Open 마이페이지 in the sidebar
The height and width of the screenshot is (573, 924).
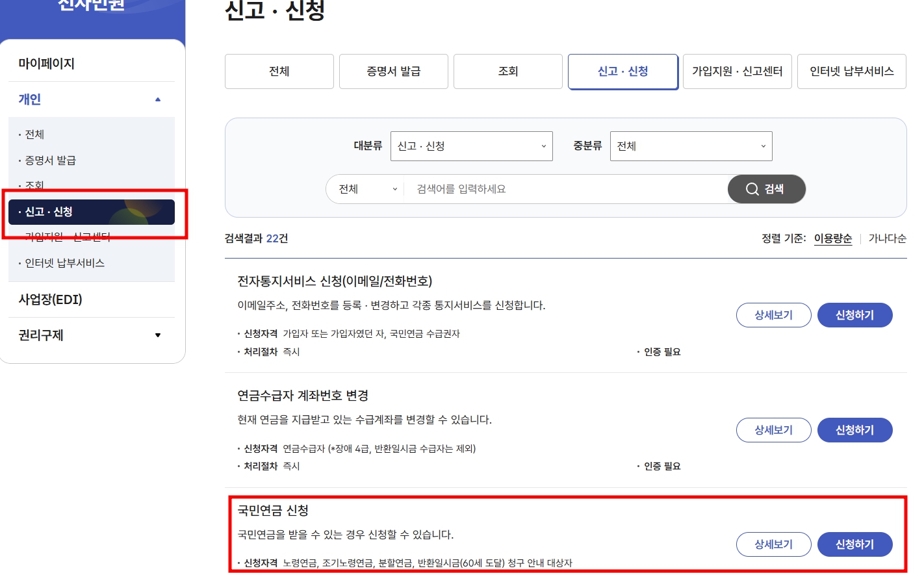[47, 64]
